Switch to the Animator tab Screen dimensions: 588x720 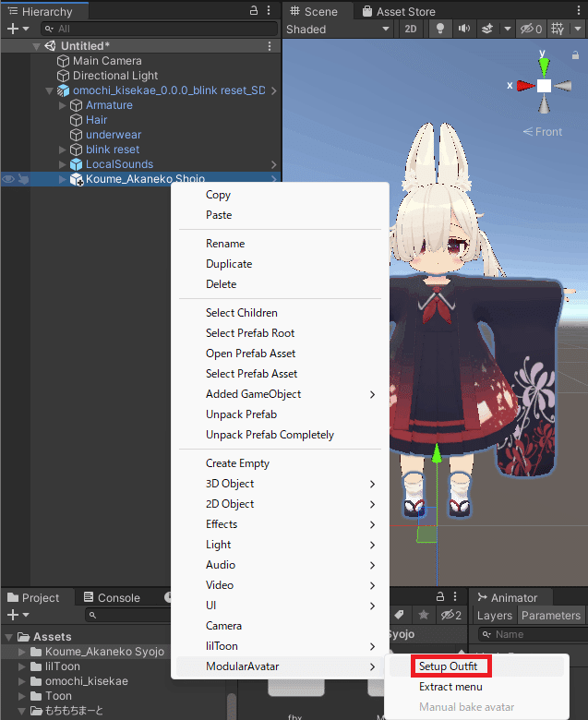point(507,598)
